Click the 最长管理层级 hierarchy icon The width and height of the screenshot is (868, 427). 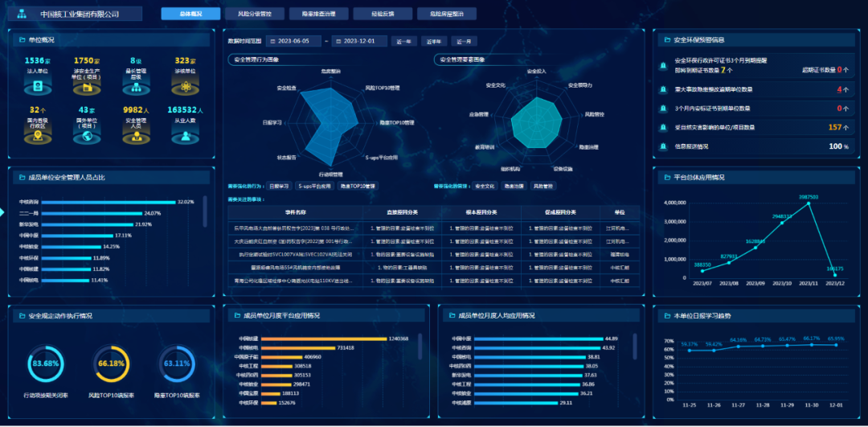[x=135, y=86]
